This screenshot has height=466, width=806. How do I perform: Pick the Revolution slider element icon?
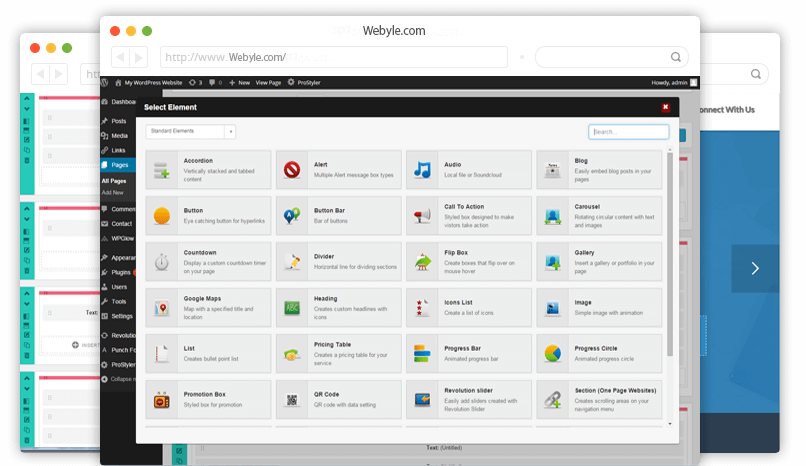(422, 400)
